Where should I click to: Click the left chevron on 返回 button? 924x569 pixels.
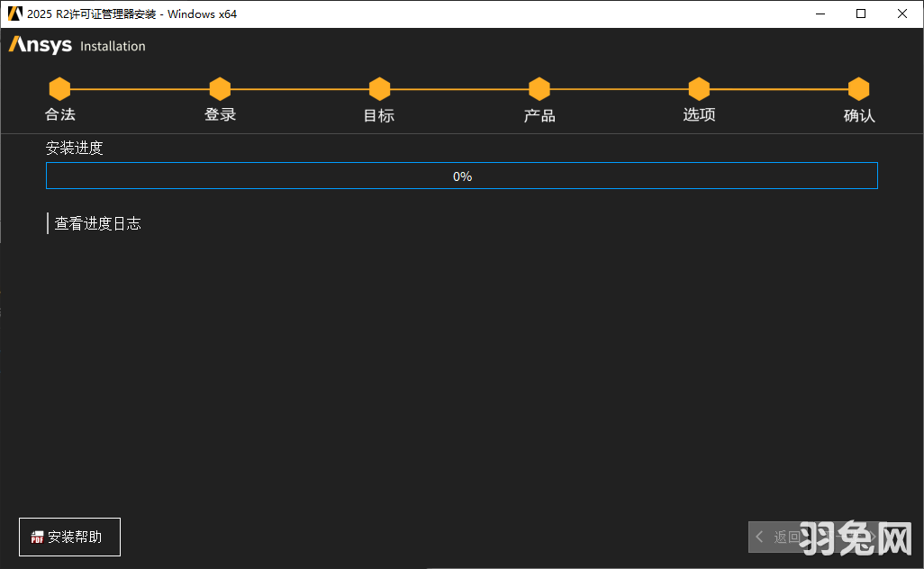pos(759,537)
